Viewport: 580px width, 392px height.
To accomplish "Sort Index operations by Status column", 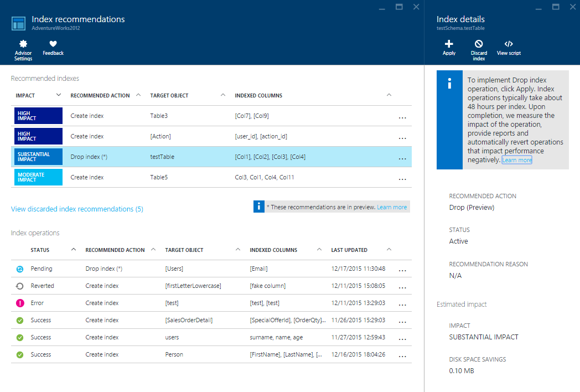I will tap(40, 250).
